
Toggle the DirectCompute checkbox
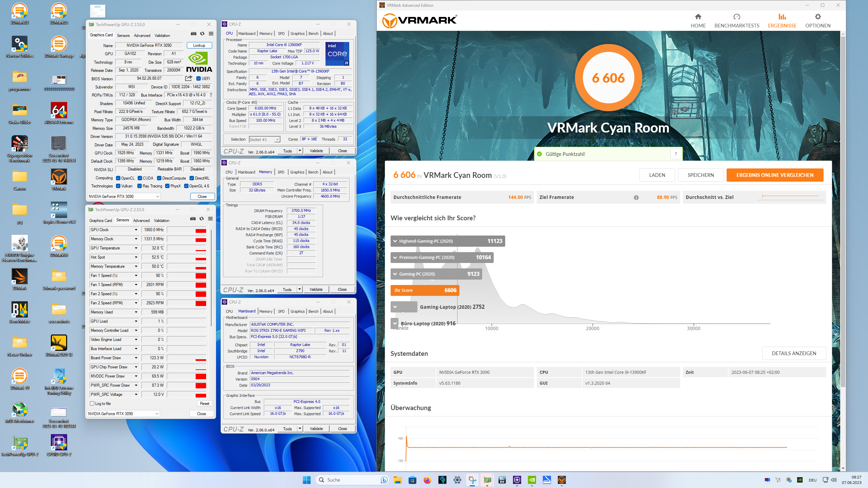[159, 178]
